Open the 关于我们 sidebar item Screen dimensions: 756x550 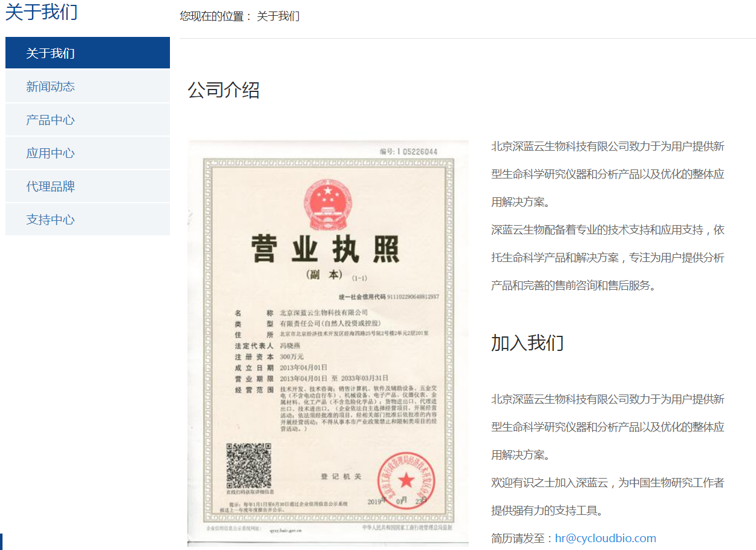tap(88, 53)
